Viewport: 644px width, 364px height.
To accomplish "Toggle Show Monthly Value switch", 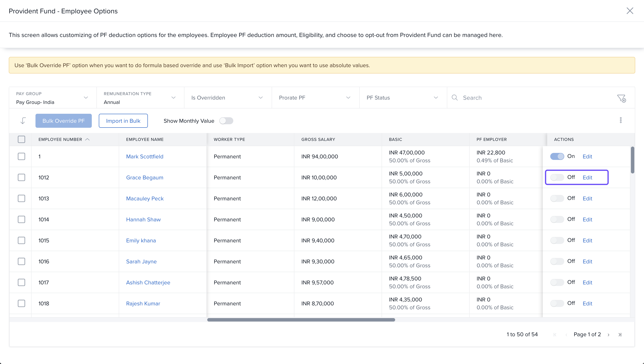I will tap(226, 121).
